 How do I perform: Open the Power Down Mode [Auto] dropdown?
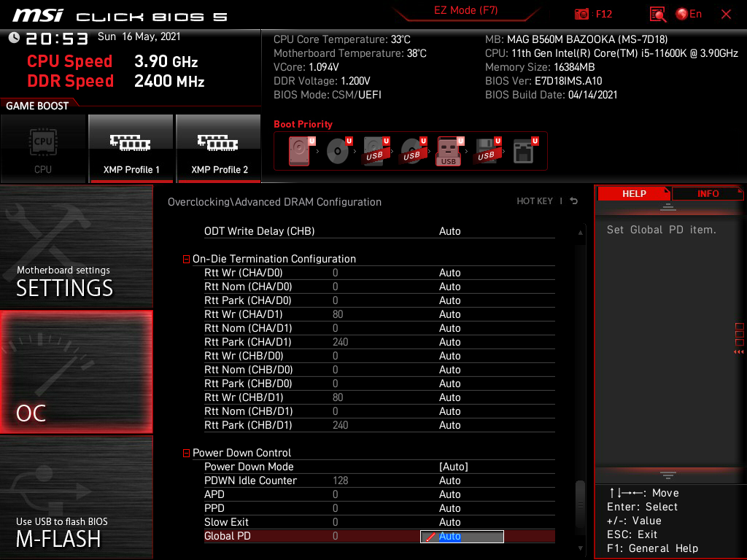click(x=453, y=467)
